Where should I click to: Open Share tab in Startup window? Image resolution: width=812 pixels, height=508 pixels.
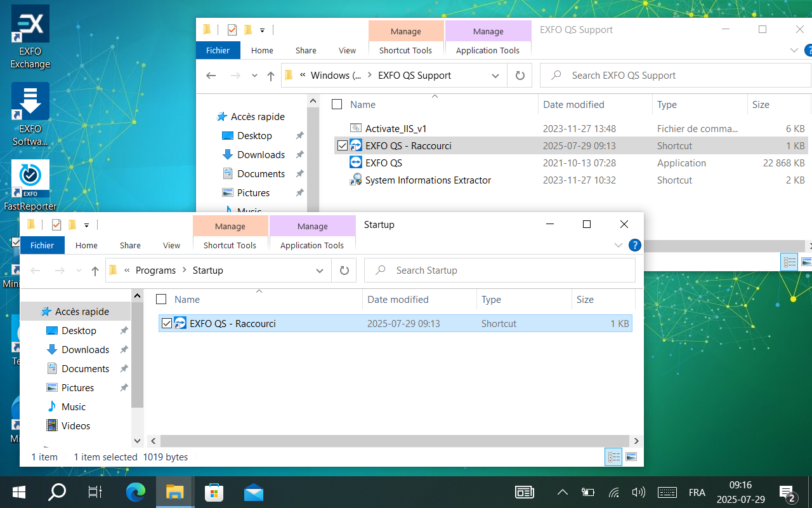click(x=130, y=245)
